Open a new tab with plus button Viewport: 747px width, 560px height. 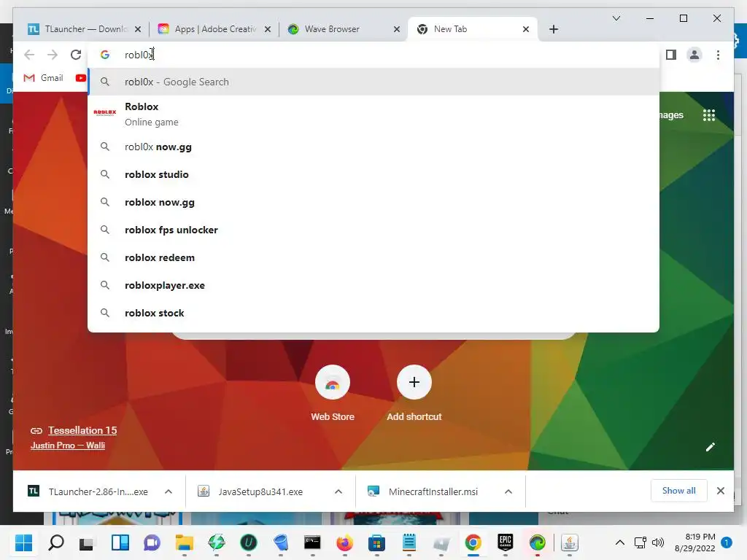(554, 29)
